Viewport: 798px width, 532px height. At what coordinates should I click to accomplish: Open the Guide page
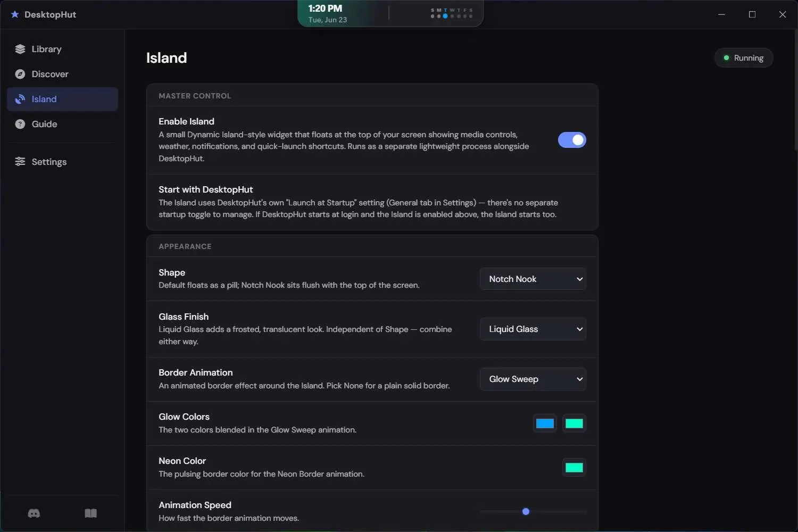pyautogui.click(x=62, y=124)
